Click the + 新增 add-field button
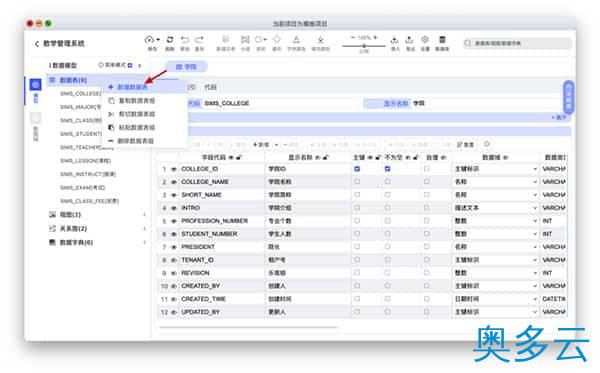Image resolution: width=600 pixels, height=373 pixels. (x=261, y=145)
